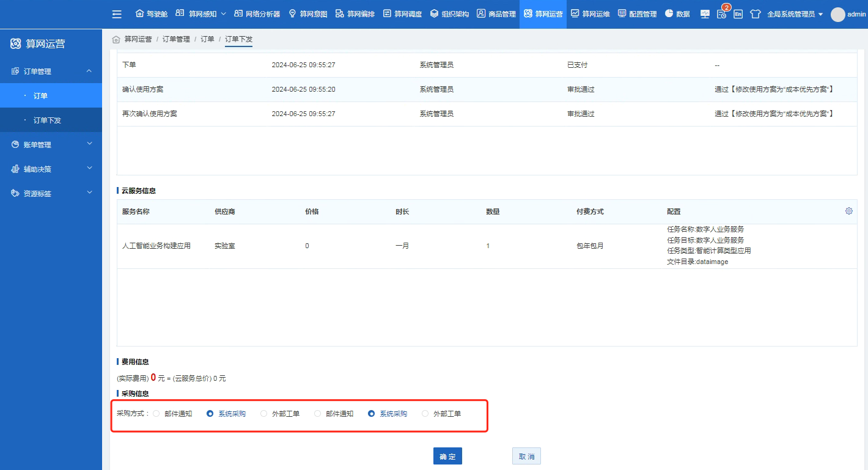Select 订单 in the sidebar
Screen dimensions: 868x470
[x=51, y=96]
